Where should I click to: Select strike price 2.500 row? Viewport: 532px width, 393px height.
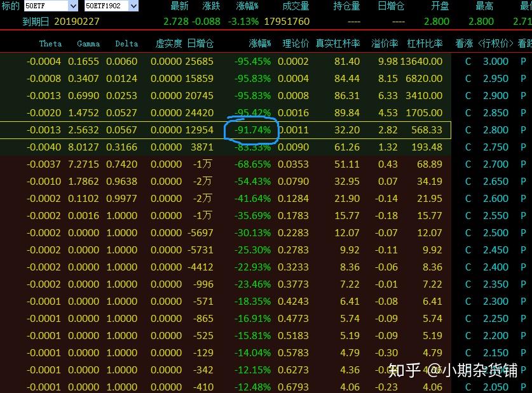point(496,233)
